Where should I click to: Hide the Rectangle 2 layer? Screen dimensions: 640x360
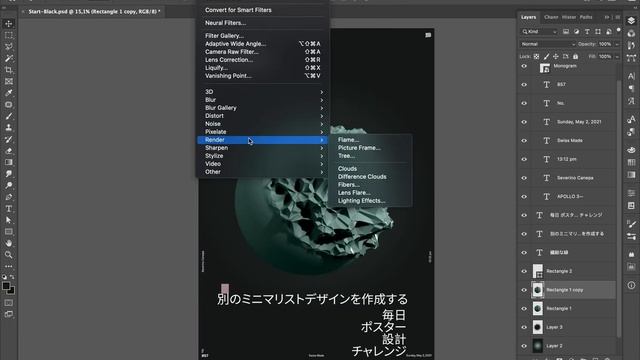click(524, 271)
